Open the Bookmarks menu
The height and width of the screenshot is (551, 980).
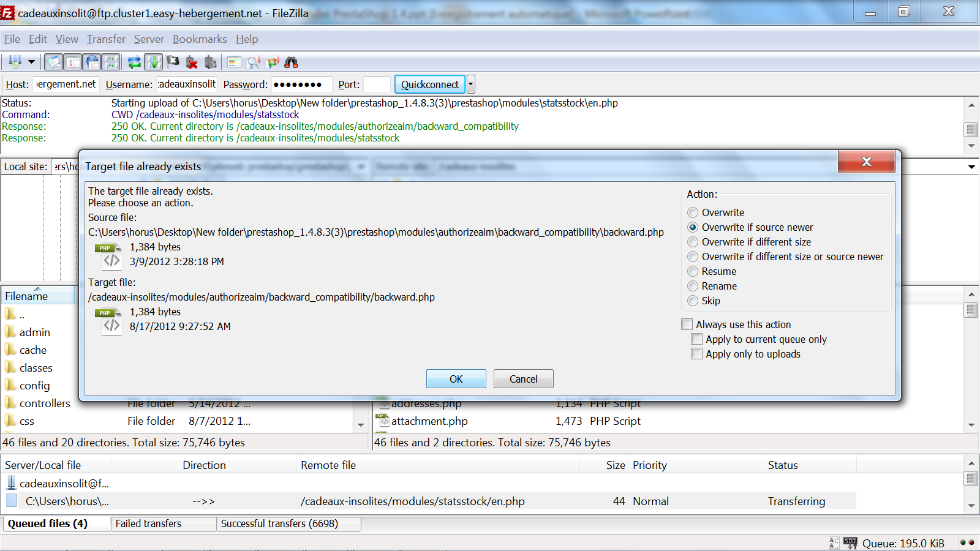click(200, 39)
